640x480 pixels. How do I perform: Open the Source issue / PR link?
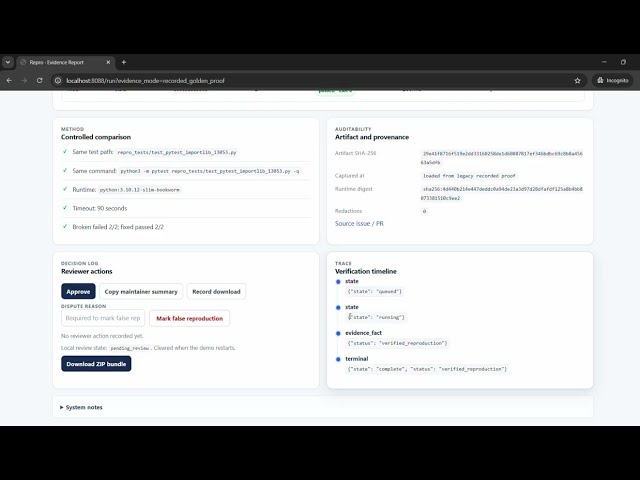point(359,223)
